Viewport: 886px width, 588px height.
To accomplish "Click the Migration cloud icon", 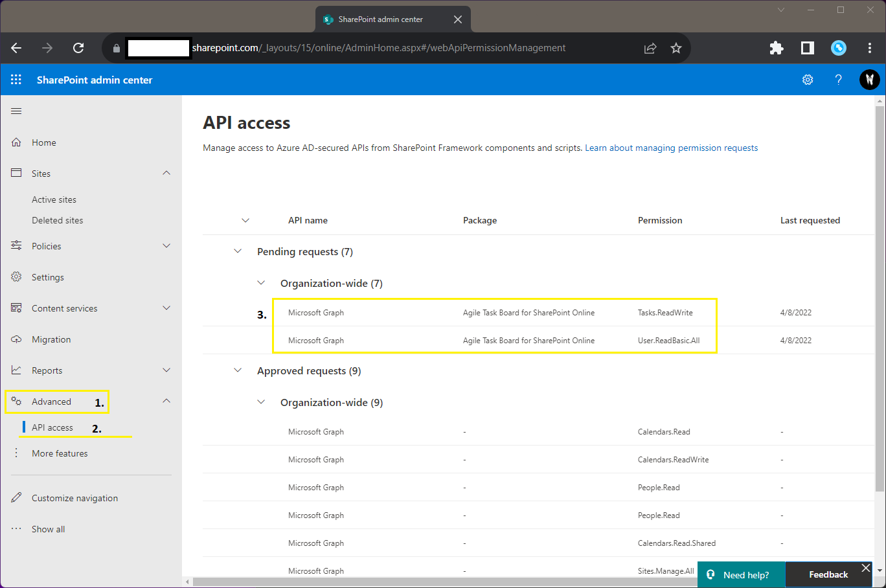I will (x=16, y=339).
